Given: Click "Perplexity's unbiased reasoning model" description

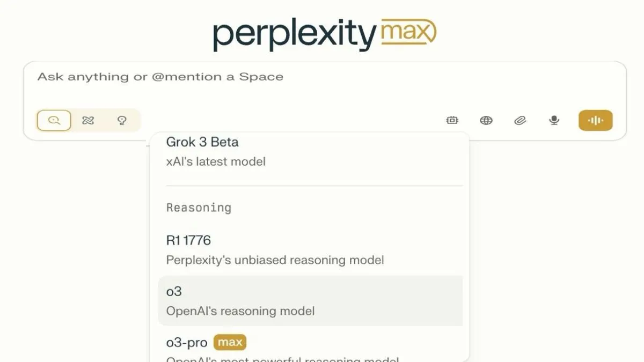Looking at the screenshot, I should (x=275, y=261).
